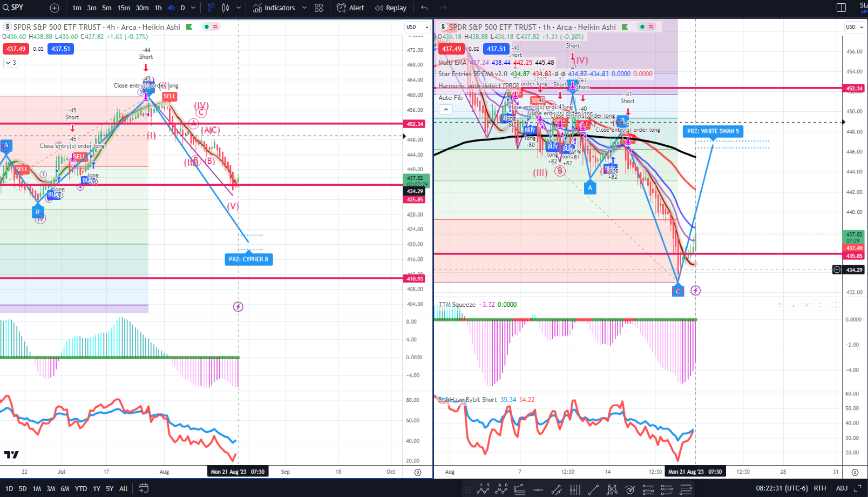This screenshot has width=868, height=497.
Task: Select the highlighted blue candle chart-type icon
Action: pyautogui.click(x=211, y=8)
